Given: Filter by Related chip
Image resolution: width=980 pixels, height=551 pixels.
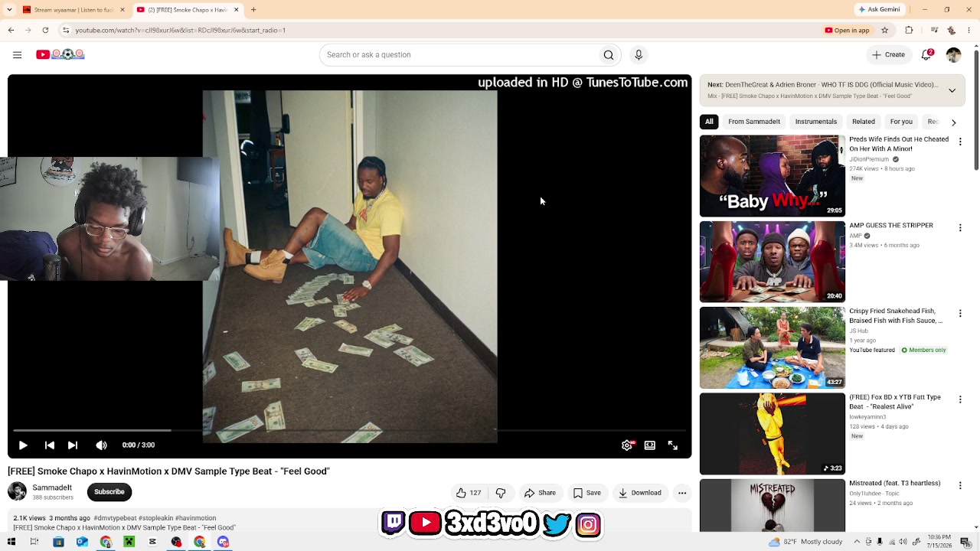Looking at the screenshot, I should click(864, 122).
